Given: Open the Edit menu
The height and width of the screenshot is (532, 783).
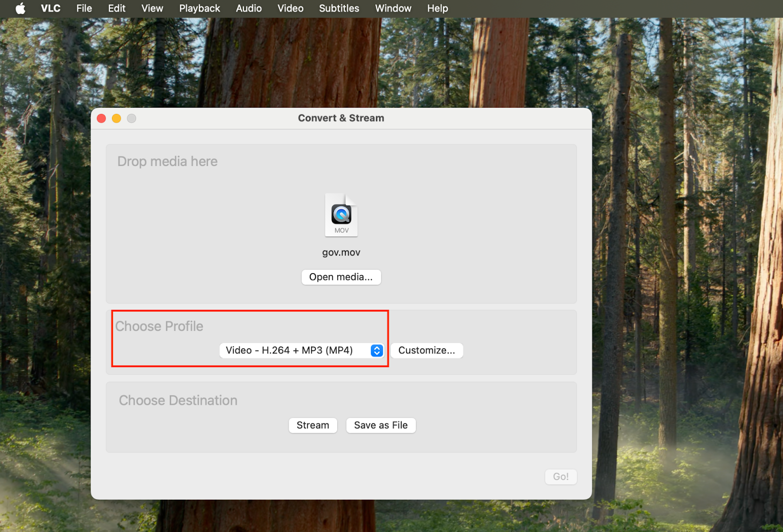Looking at the screenshot, I should click(116, 8).
